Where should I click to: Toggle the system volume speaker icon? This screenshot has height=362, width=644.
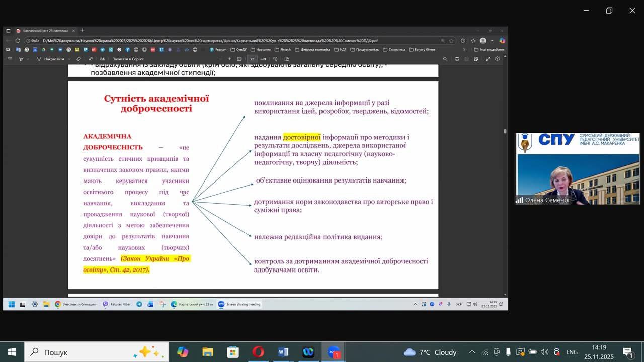point(545,352)
